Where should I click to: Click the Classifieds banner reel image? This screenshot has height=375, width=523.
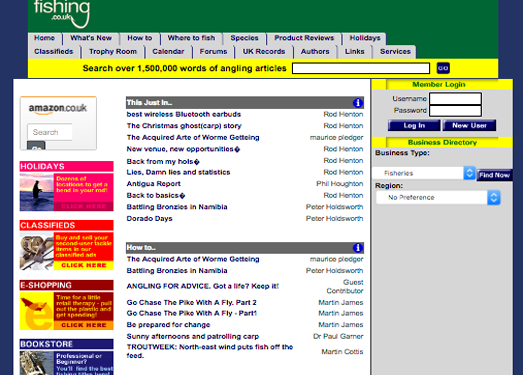tap(37, 251)
